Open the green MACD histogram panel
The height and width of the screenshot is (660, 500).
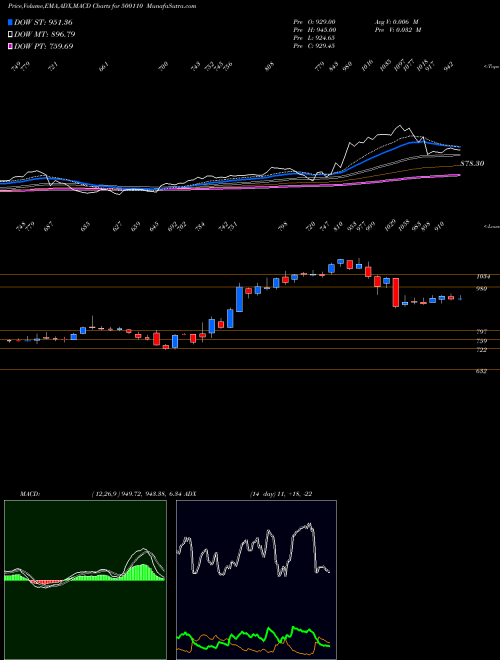(x=85, y=580)
